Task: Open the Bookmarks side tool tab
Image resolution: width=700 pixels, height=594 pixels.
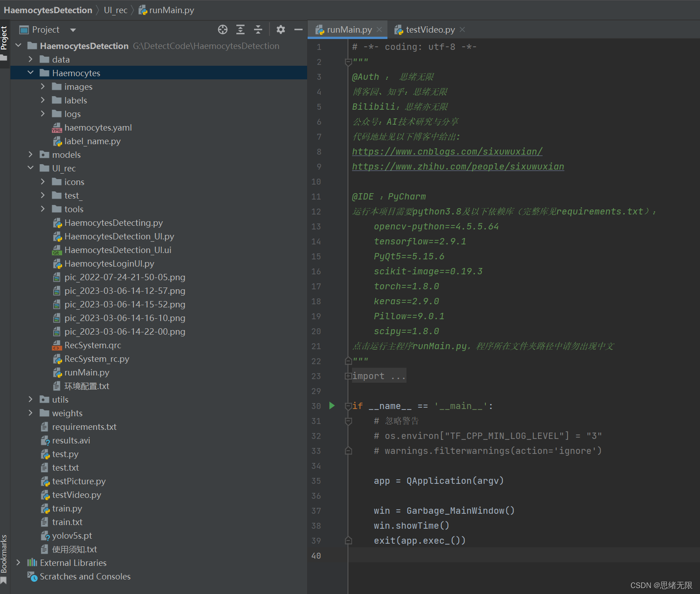Action: click(4, 559)
